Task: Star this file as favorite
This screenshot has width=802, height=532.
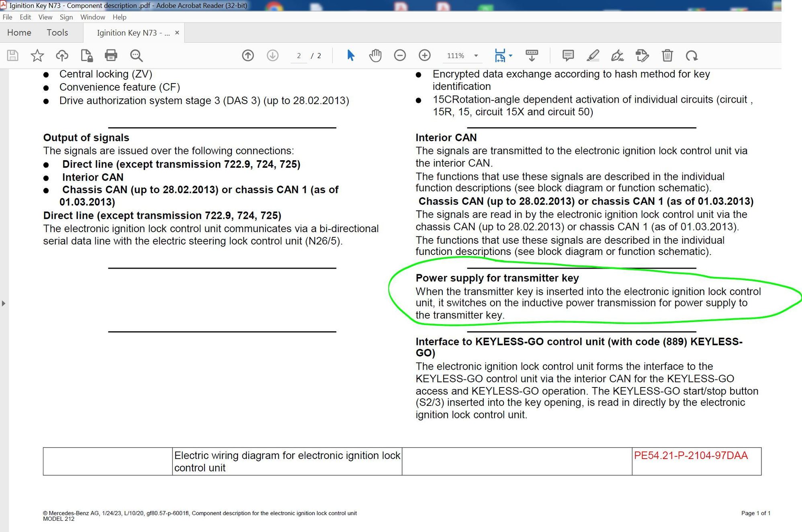Action: tap(37, 55)
